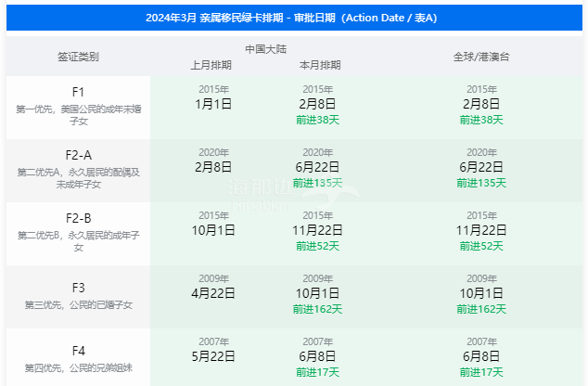Click F2-A last month date 2月8日
This screenshot has width=588, height=386.
(213, 167)
